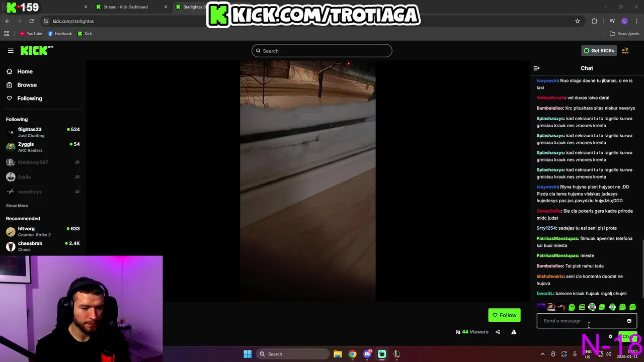Click the share stream icon

click(x=498, y=332)
